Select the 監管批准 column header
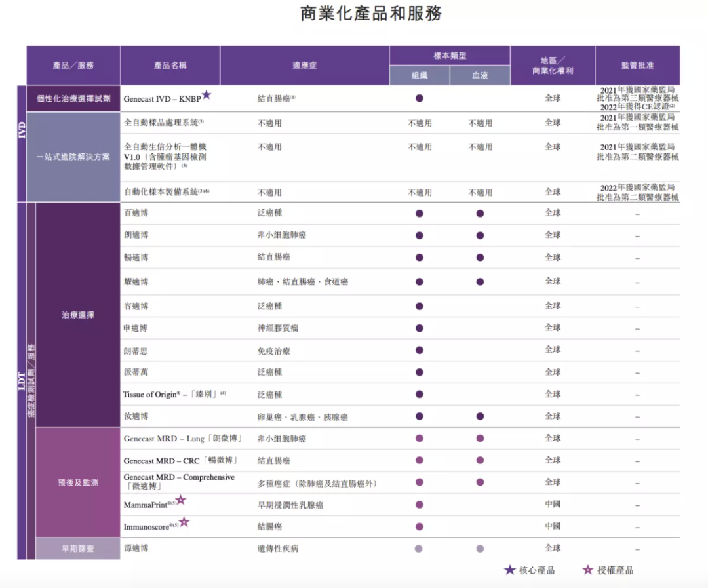 pyautogui.click(x=637, y=66)
